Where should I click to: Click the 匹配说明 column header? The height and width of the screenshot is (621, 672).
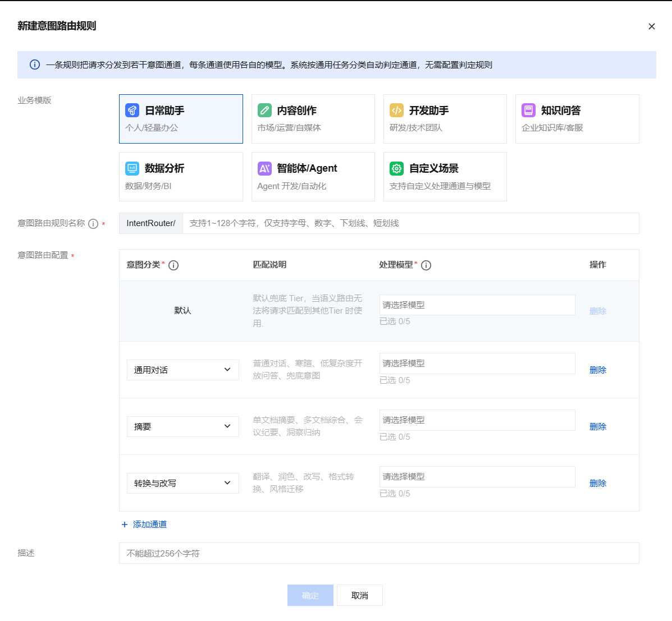tap(269, 265)
